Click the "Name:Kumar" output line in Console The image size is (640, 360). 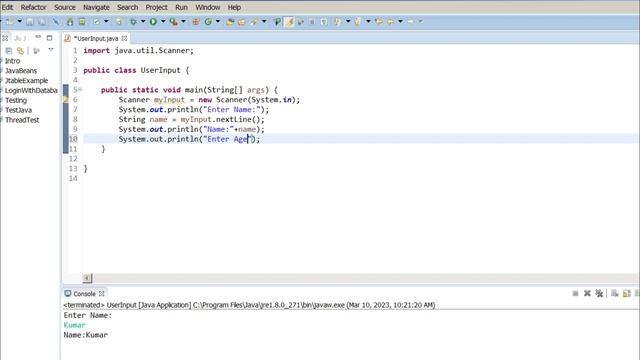tap(86, 335)
